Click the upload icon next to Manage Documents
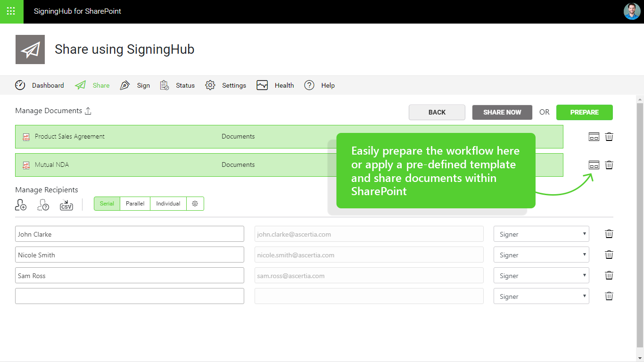 point(88,111)
